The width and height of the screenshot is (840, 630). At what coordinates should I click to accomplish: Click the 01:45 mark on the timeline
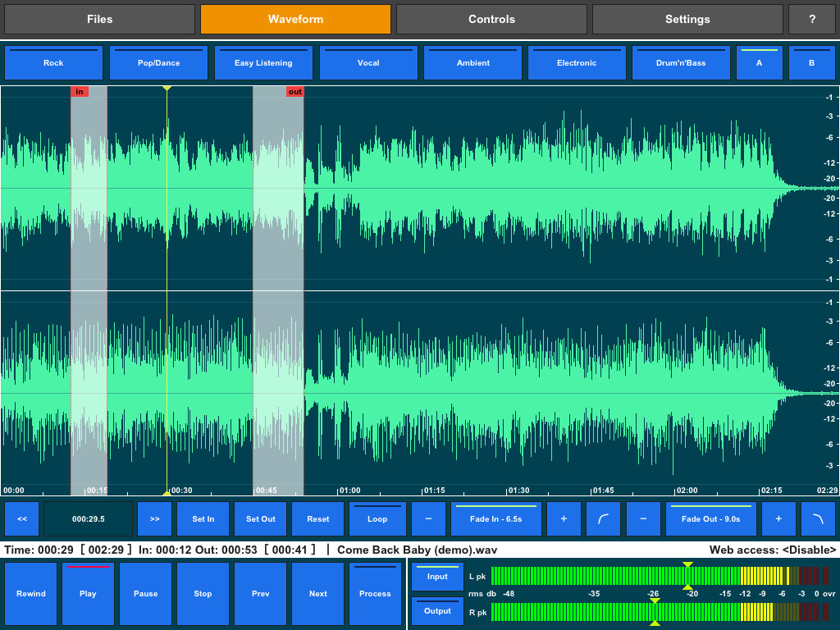click(603, 491)
